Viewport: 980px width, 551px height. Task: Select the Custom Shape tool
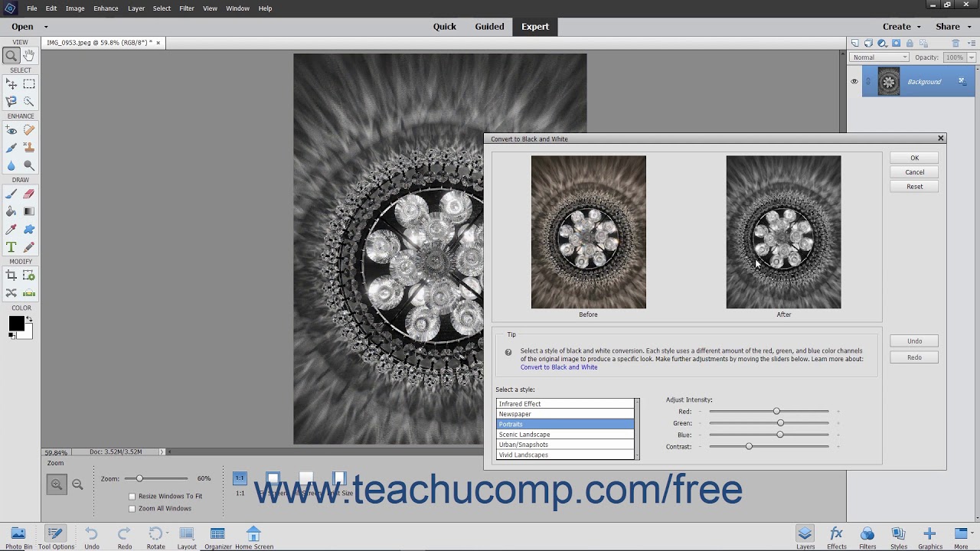[x=29, y=230]
